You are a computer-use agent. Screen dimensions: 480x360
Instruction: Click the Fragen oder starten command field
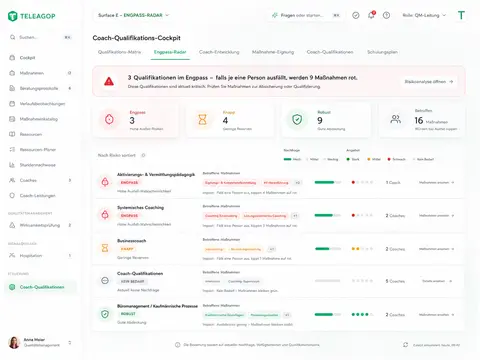coord(307,15)
